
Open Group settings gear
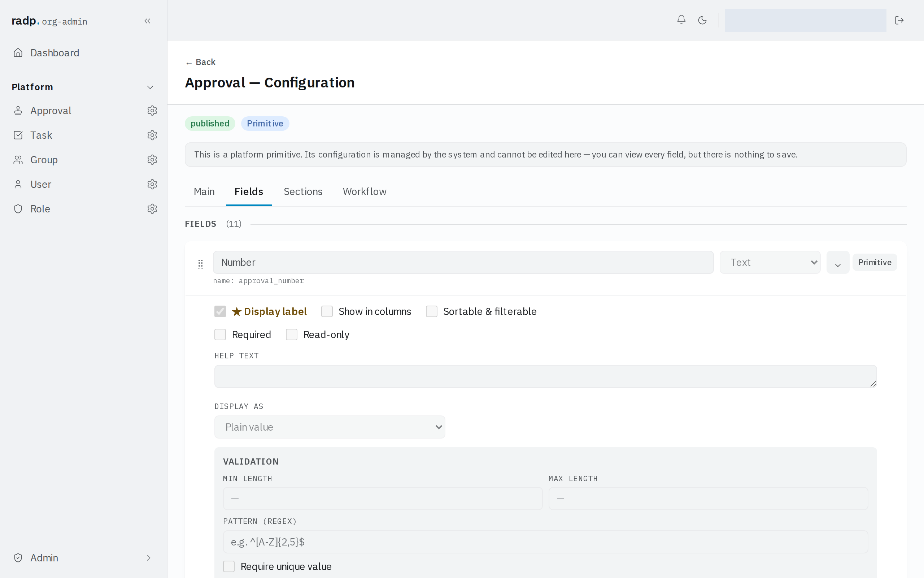pos(152,159)
